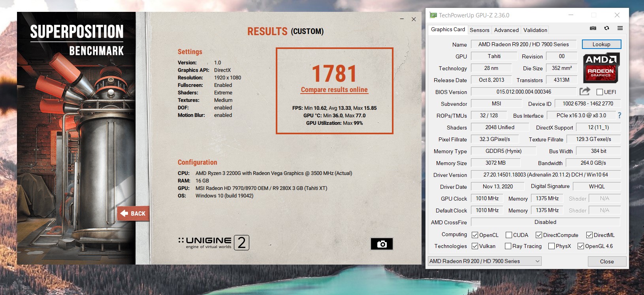Click the Die Size 352 mm² field
This screenshot has width=644, height=295.
click(562, 68)
